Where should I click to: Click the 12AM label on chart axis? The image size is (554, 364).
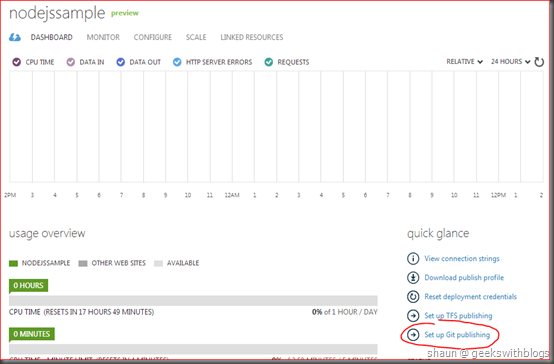(232, 195)
